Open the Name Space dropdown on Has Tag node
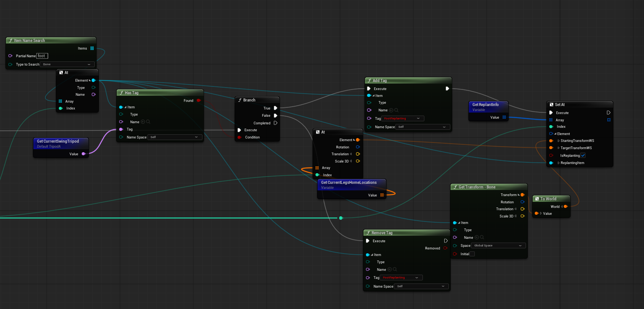Screen dimensions: 644x309 pyautogui.click(x=175, y=137)
